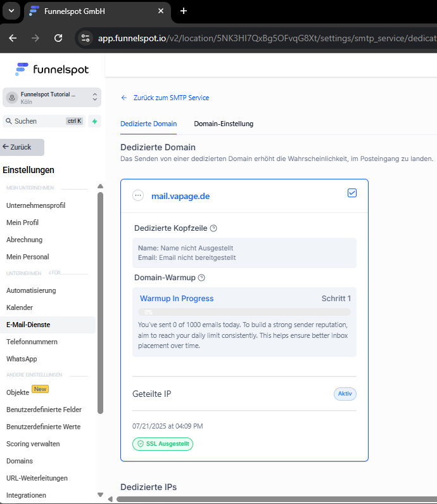Open Mein Personal settings
The image size is (437, 504).
pos(28,257)
